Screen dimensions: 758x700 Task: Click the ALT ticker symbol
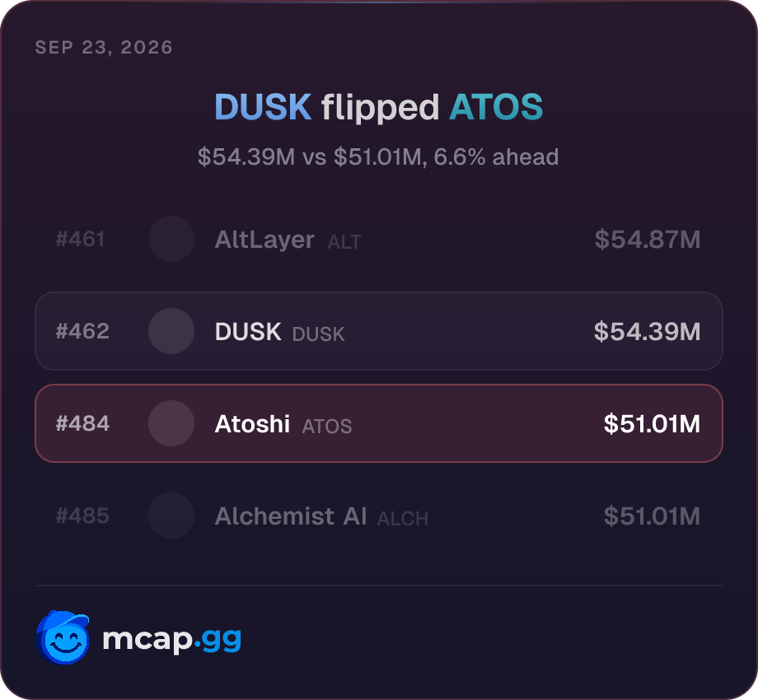(x=344, y=242)
